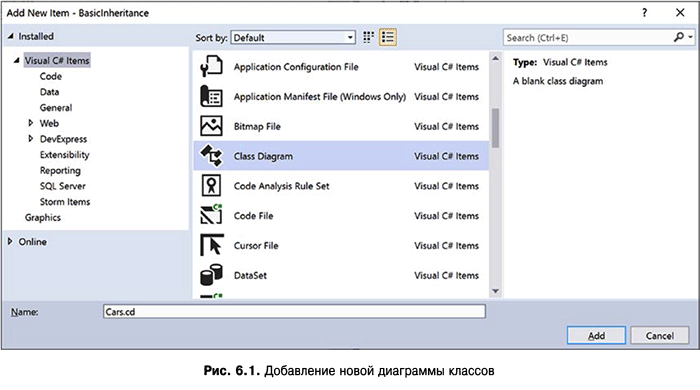Select the DataSet text

click(x=250, y=275)
